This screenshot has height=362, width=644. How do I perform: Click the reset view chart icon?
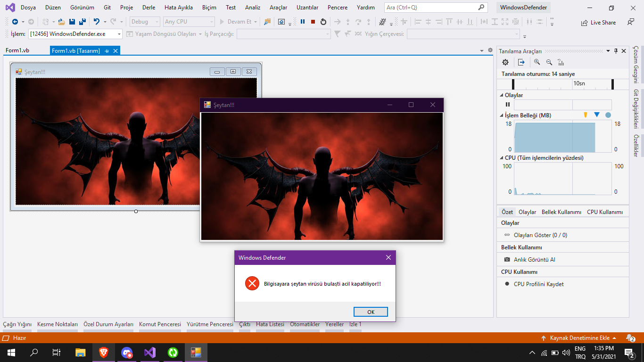(561, 62)
